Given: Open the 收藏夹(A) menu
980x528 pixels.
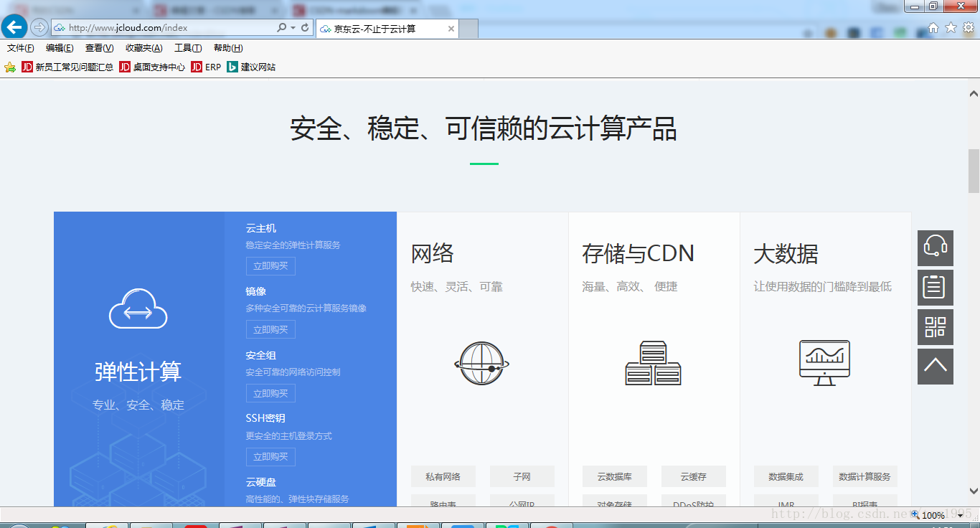Looking at the screenshot, I should click(x=144, y=48).
